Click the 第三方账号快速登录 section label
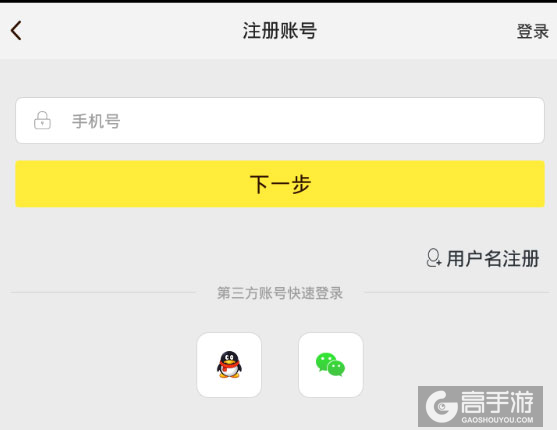Viewport: 557px width, 430px height. click(x=280, y=293)
